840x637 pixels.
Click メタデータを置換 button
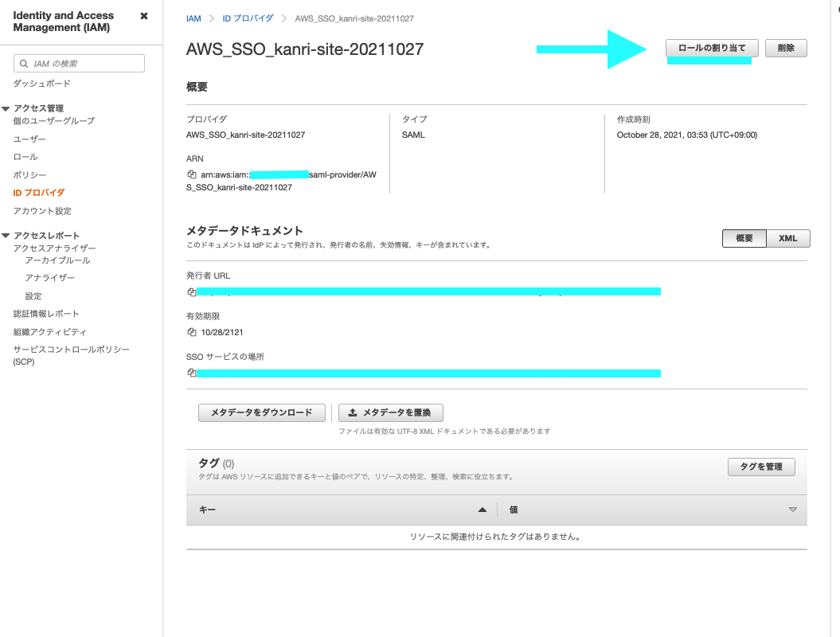click(x=390, y=412)
